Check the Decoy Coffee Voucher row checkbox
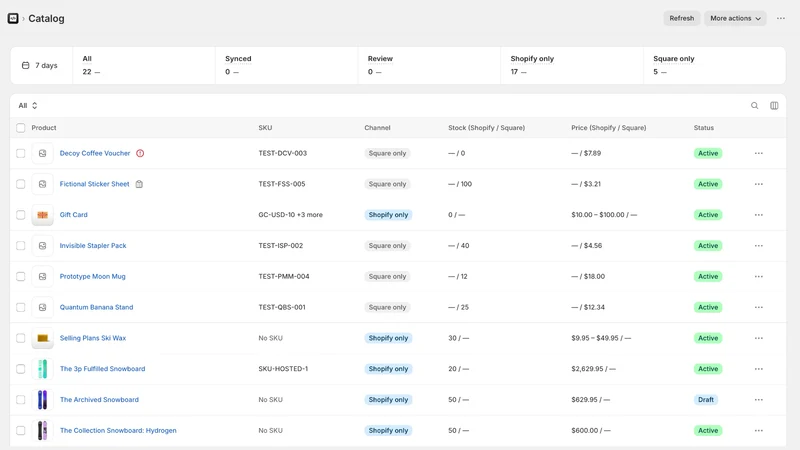The height and width of the screenshot is (450, 800). click(20, 153)
